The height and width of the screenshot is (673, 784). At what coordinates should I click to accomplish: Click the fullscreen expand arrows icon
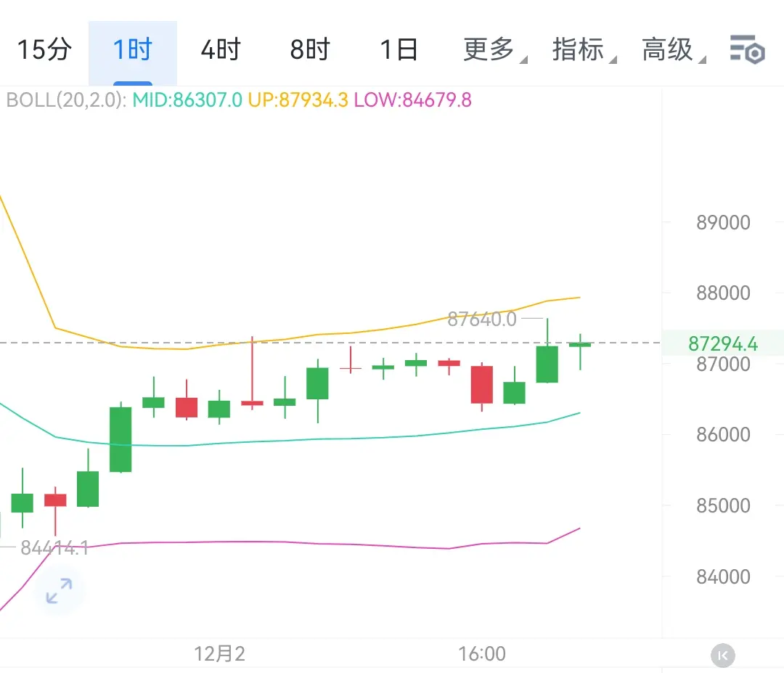[x=59, y=590]
